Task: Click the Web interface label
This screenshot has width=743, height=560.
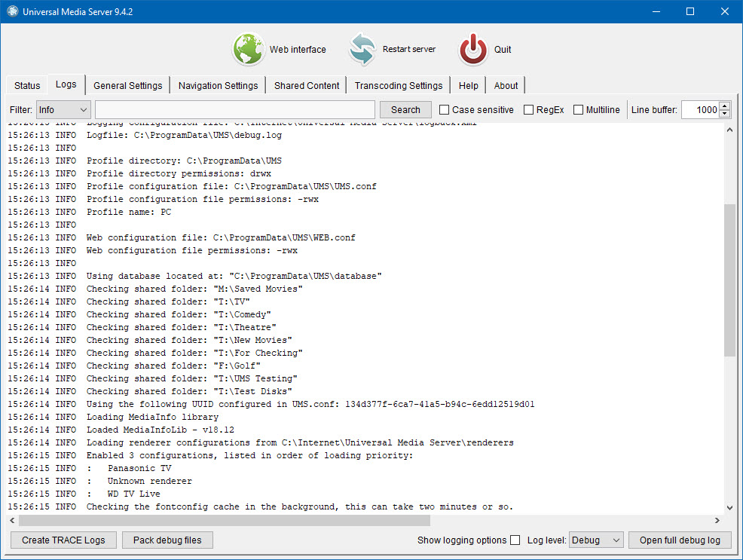Action: pyautogui.click(x=298, y=49)
